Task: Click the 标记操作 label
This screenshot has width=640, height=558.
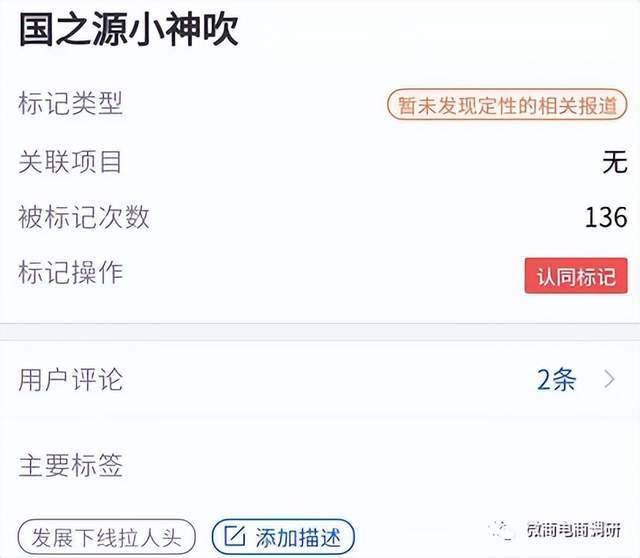Action: coord(71,272)
